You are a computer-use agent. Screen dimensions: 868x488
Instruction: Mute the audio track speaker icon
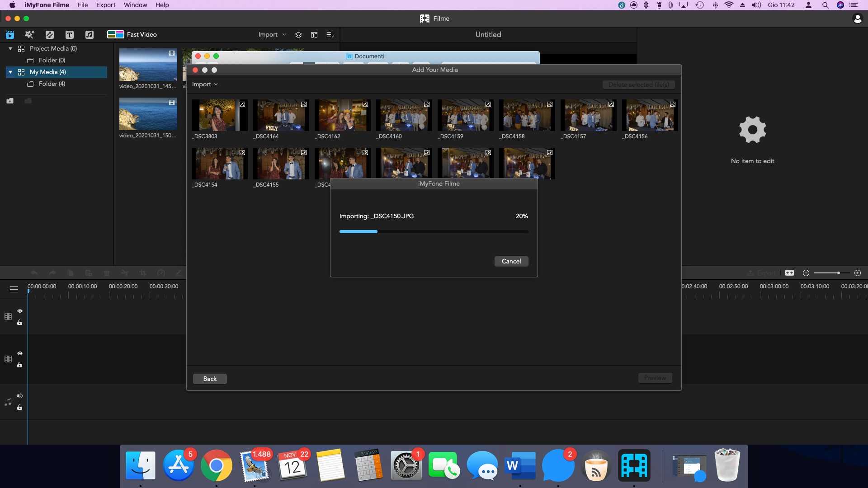(x=19, y=396)
